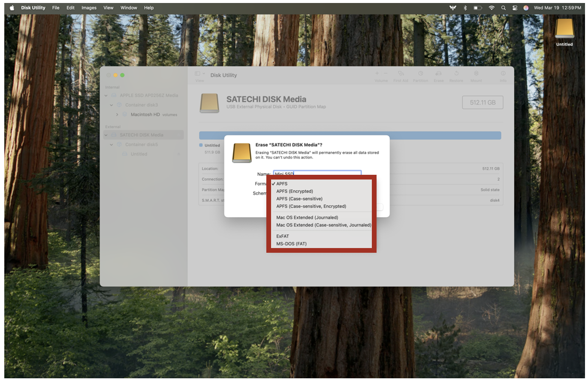Click the Mount toolbar icon

click(x=476, y=74)
